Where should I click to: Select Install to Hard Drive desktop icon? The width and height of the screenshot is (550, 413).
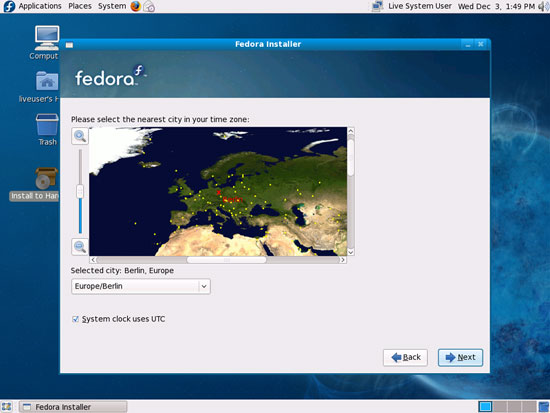pyautogui.click(x=46, y=179)
